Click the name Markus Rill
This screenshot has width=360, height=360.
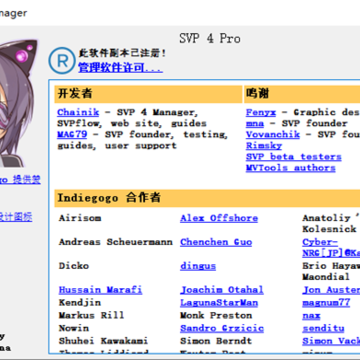coord(91,315)
